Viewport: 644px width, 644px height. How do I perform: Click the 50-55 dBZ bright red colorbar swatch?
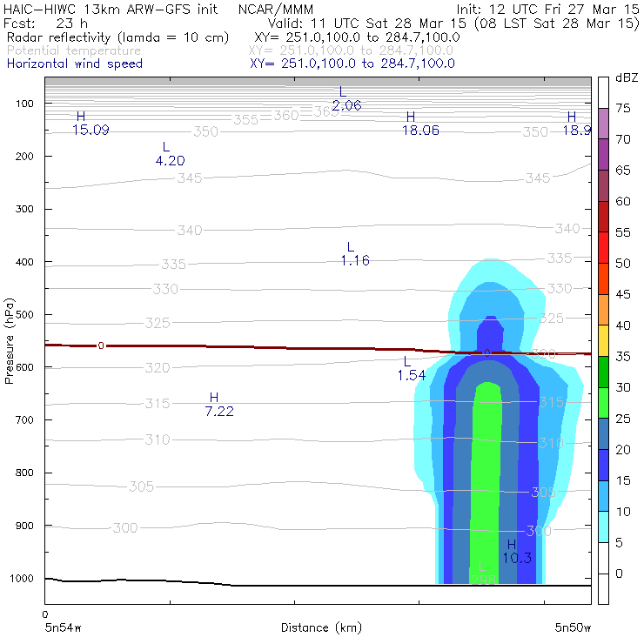tap(603, 248)
